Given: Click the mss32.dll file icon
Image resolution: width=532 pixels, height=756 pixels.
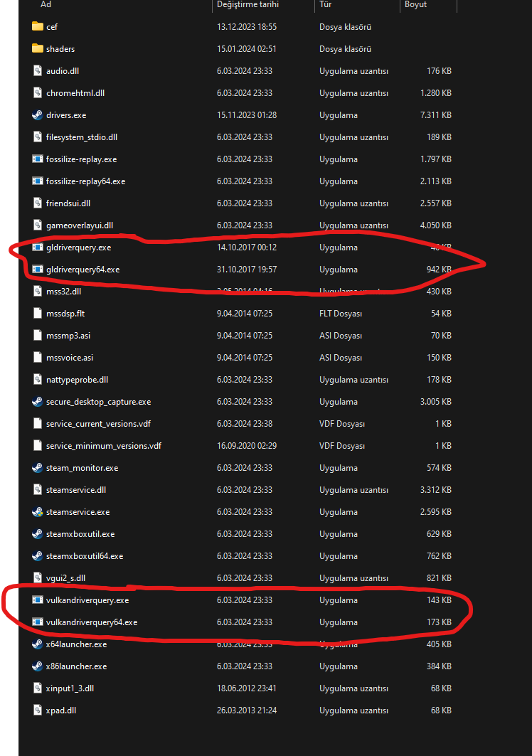Looking at the screenshot, I should (x=38, y=291).
